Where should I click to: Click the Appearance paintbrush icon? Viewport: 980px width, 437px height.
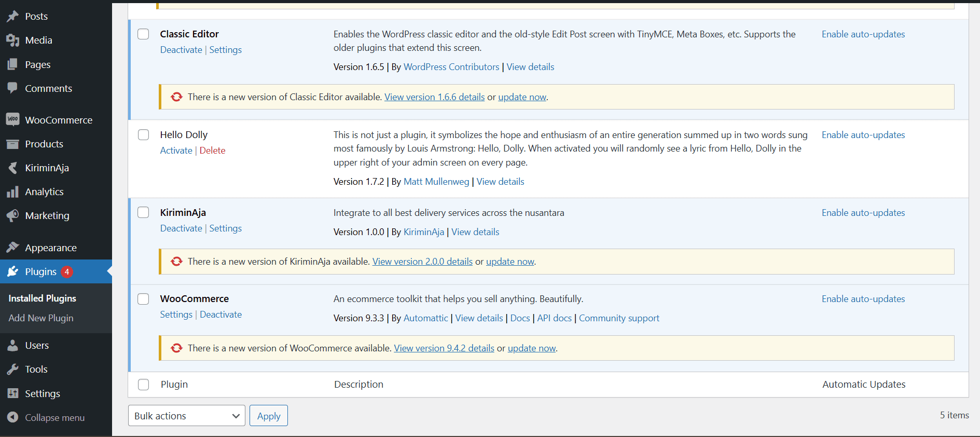click(x=12, y=248)
